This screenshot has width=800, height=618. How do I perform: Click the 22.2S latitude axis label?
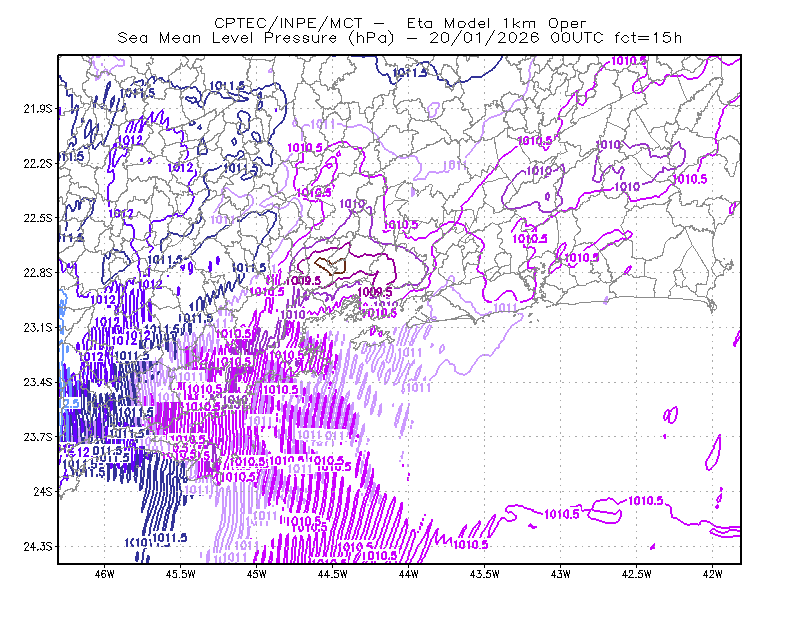[38, 163]
